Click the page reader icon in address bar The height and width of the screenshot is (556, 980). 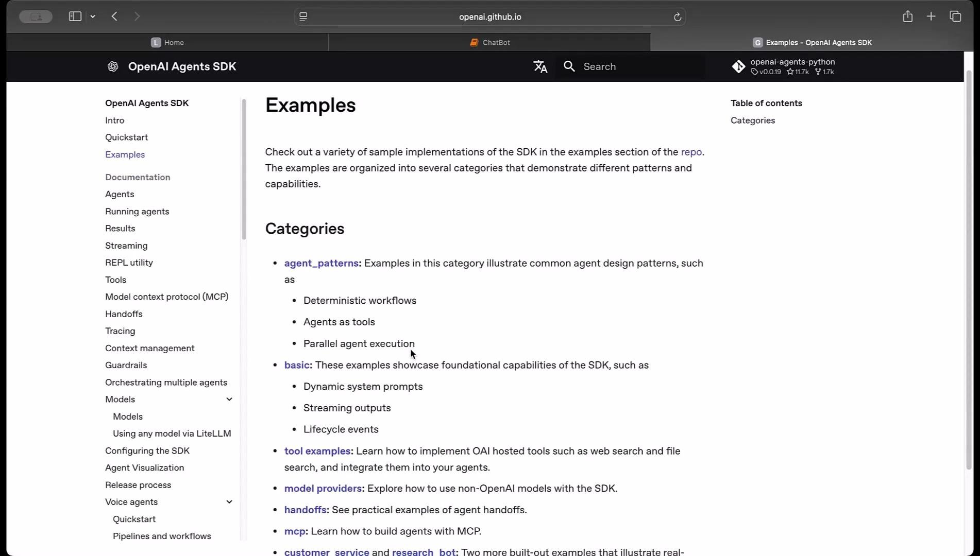pos(303,17)
